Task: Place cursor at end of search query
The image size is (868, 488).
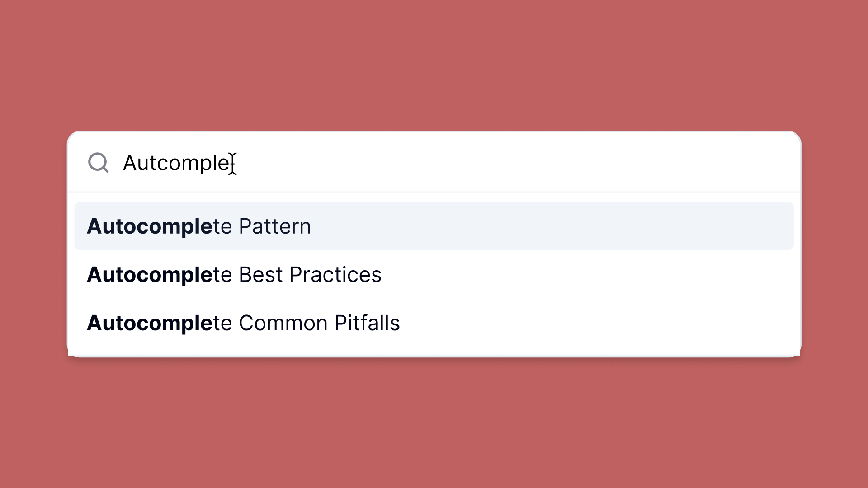Action: 233,163
